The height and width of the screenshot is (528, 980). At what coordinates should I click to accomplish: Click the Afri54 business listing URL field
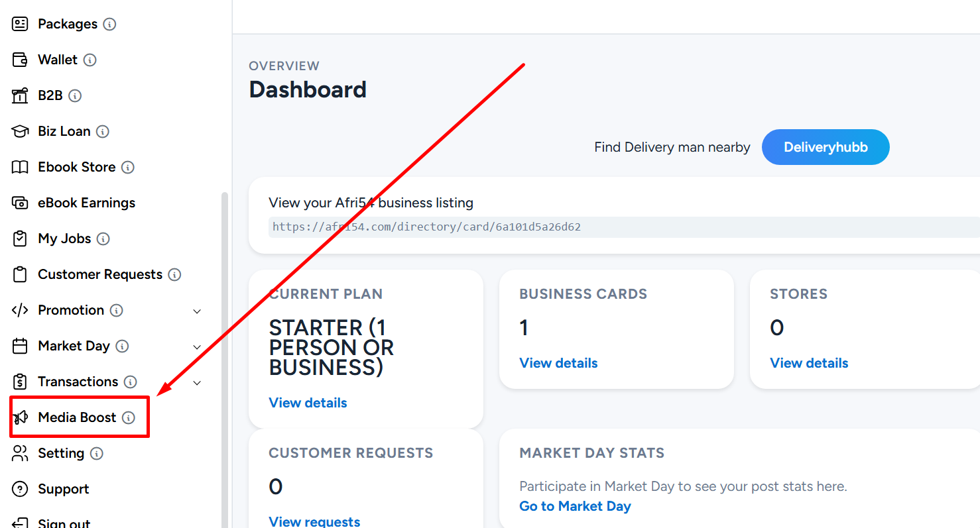click(623, 227)
